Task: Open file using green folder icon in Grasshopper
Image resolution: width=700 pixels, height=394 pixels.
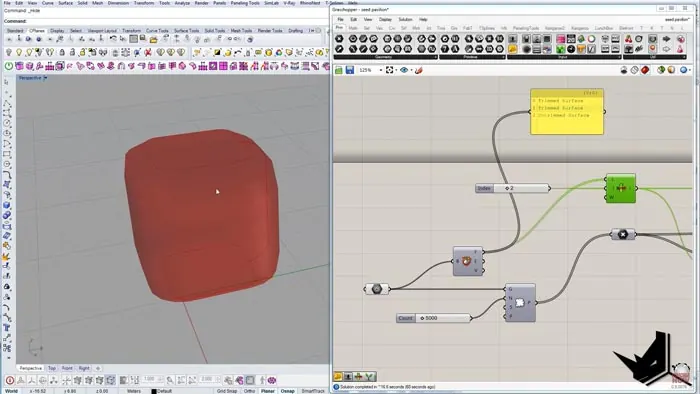Action: [x=339, y=70]
